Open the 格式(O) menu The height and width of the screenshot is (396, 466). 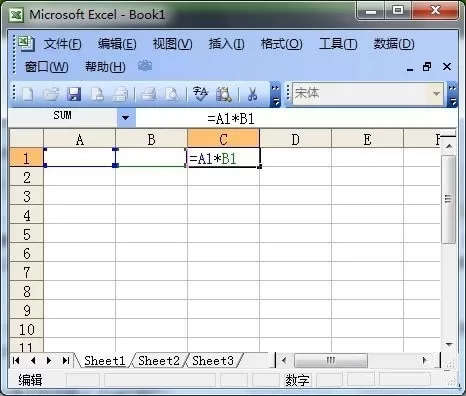point(281,44)
